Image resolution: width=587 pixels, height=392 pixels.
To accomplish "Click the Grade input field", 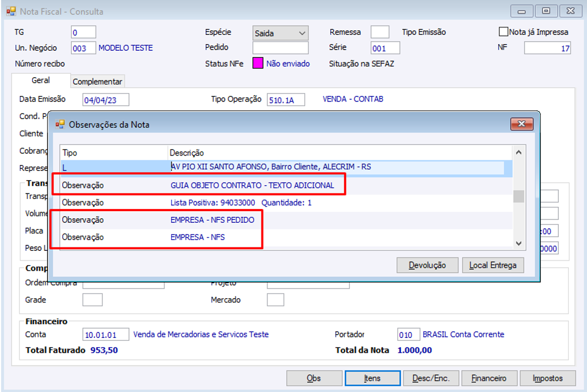I will point(93,299).
